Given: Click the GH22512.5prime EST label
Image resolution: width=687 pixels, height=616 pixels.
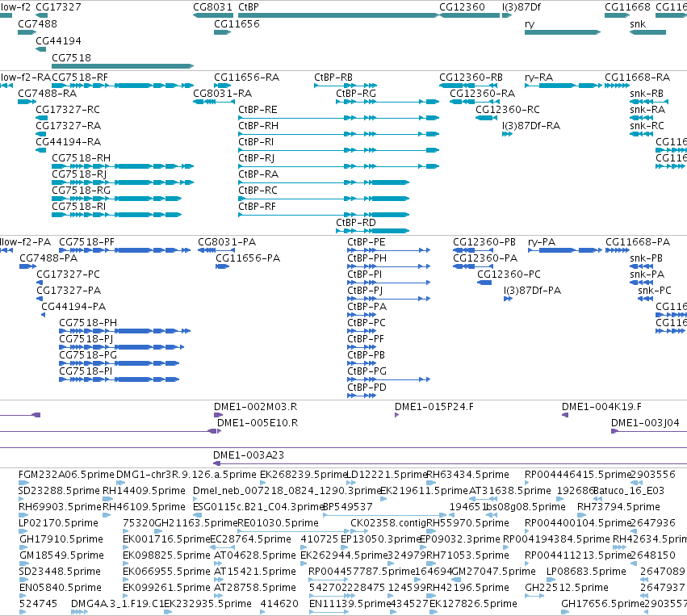Looking at the screenshot, I should click(x=567, y=588).
